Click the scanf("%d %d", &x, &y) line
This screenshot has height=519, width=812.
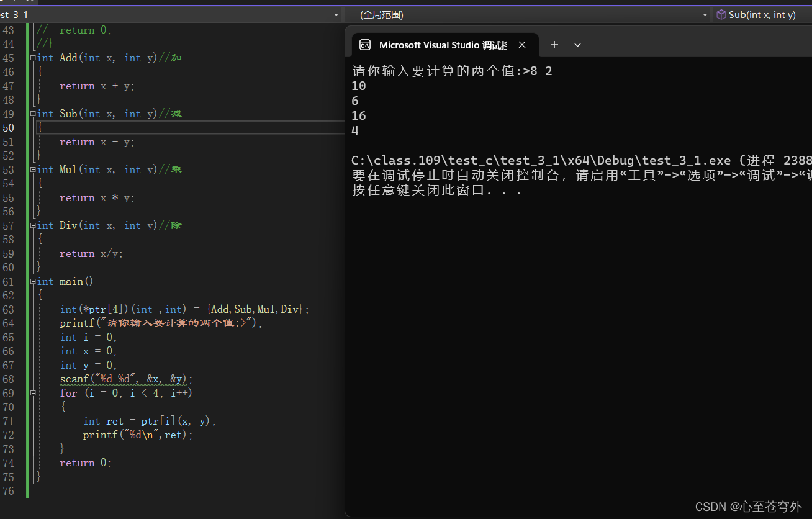point(127,379)
